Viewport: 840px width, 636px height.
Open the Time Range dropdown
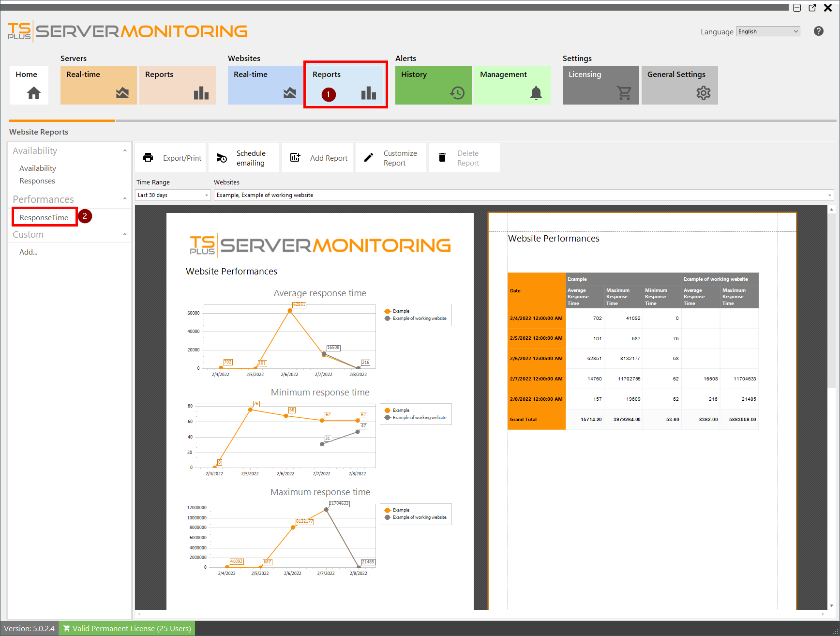pyautogui.click(x=207, y=195)
